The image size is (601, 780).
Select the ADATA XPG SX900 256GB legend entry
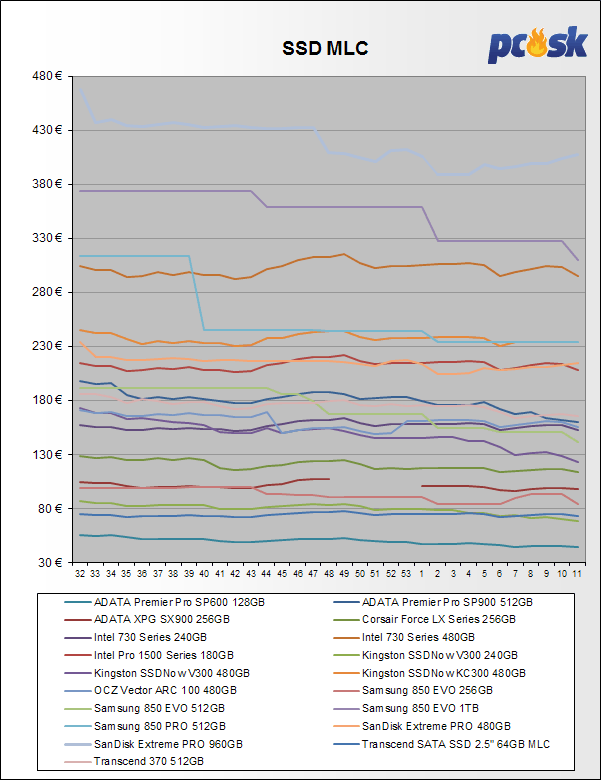click(x=147, y=619)
